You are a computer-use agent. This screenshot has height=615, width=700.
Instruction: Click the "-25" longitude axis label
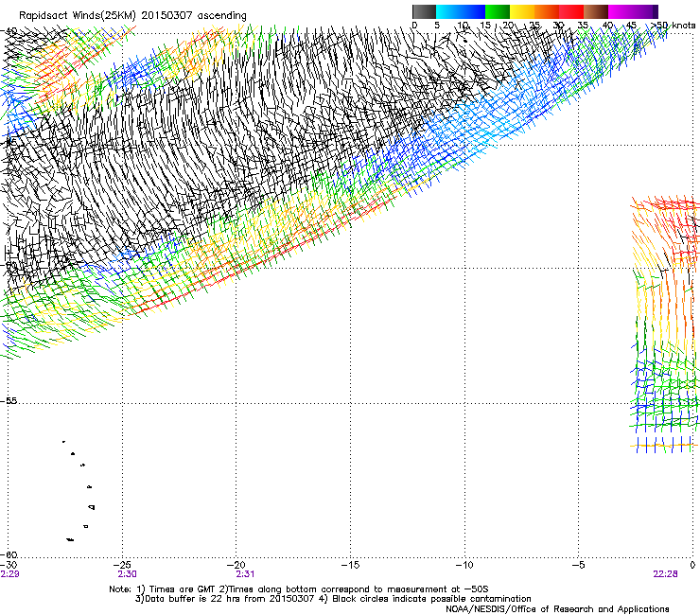click(x=123, y=565)
